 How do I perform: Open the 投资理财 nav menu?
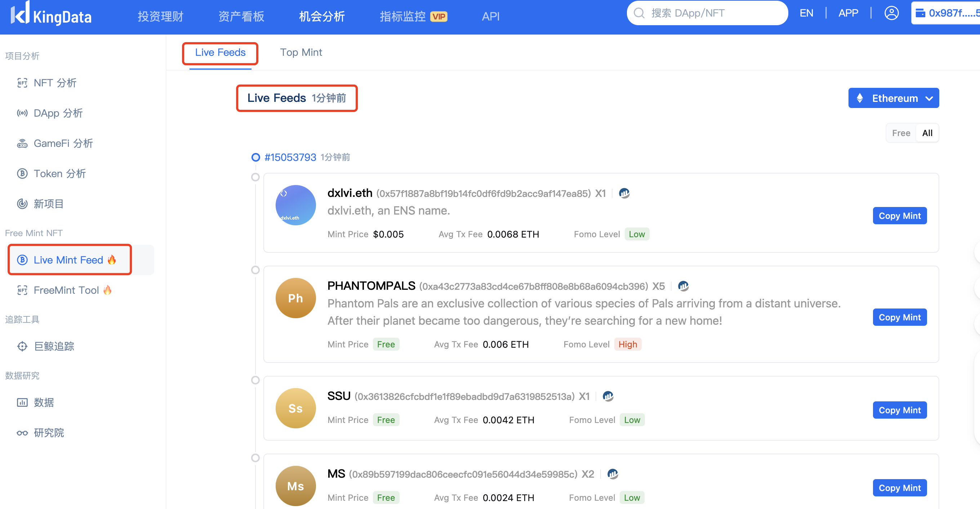pos(160,16)
